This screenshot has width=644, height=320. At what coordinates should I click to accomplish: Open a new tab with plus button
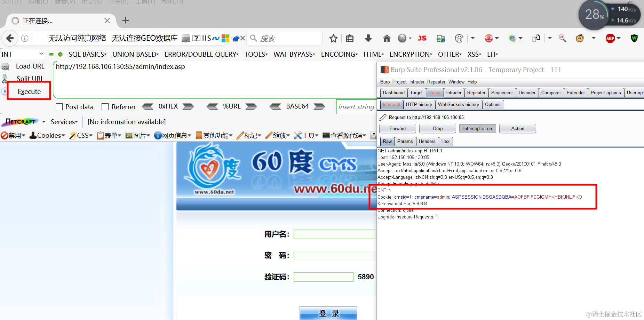[x=126, y=21]
